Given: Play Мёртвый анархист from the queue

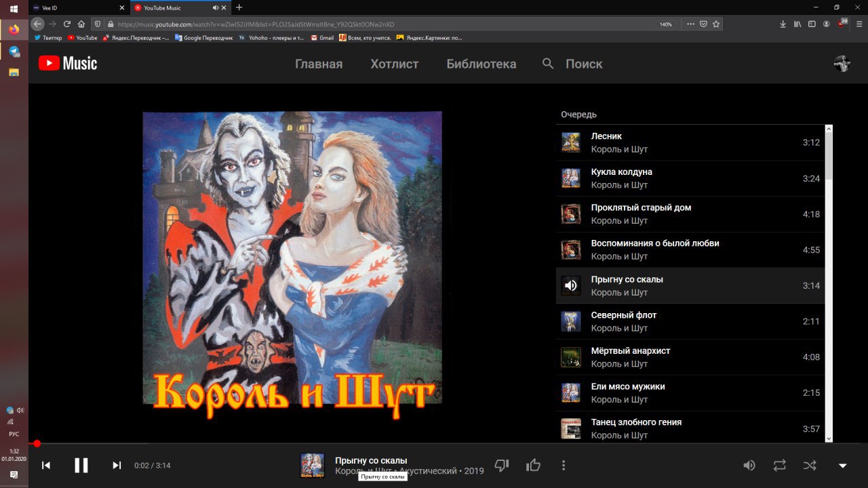Looking at the screenshot, I should (x=690, y=357).
